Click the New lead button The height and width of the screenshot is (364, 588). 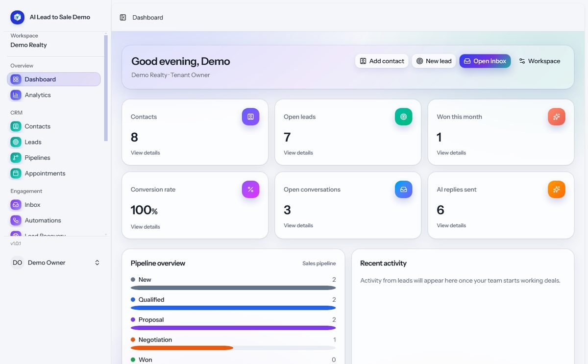click(x=434, y=61)
